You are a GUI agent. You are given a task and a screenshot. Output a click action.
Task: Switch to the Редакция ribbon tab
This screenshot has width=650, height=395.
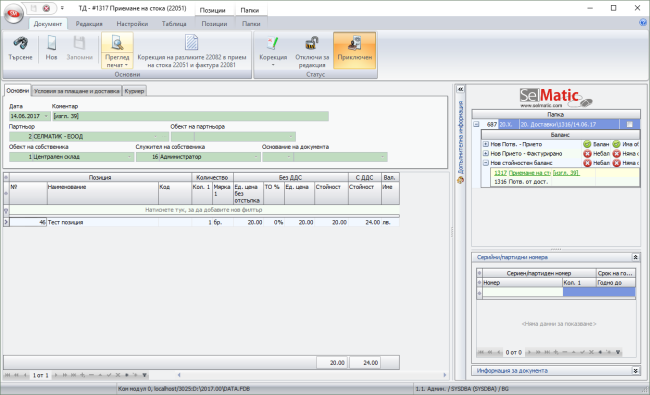89,24
